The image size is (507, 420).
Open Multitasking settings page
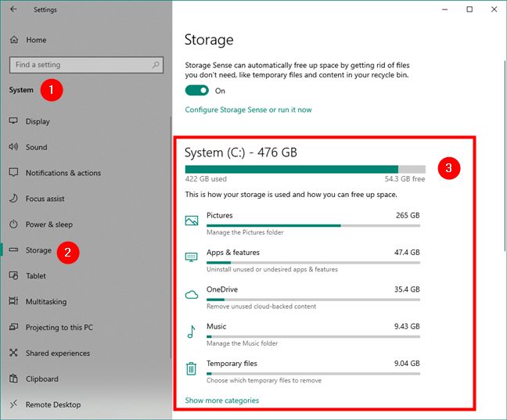click(46, 302)
